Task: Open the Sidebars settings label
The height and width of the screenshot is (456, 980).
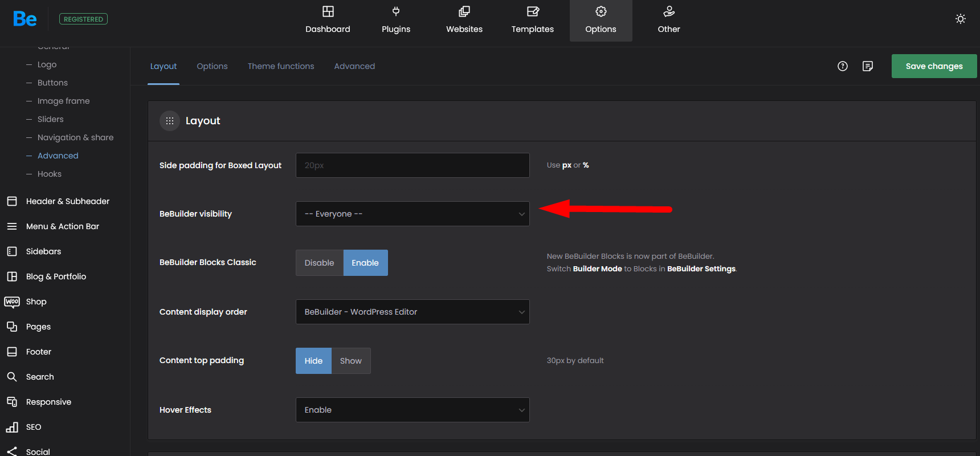Action: point(43,251)
